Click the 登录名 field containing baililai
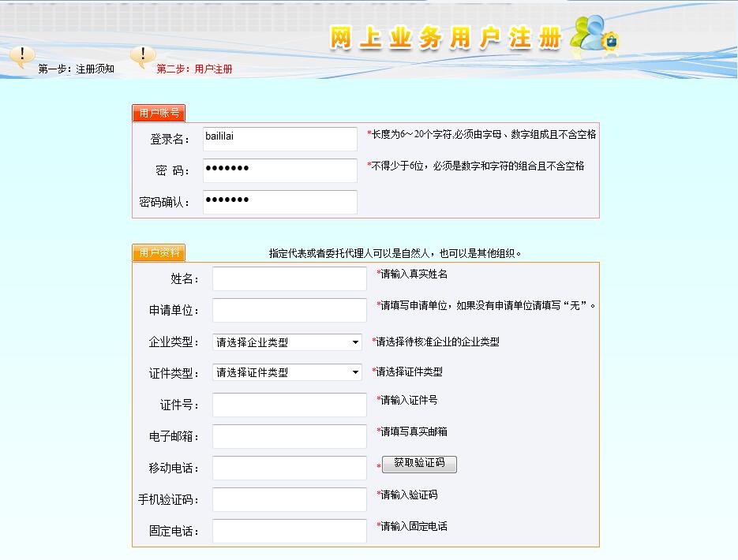 coord(280,138)
